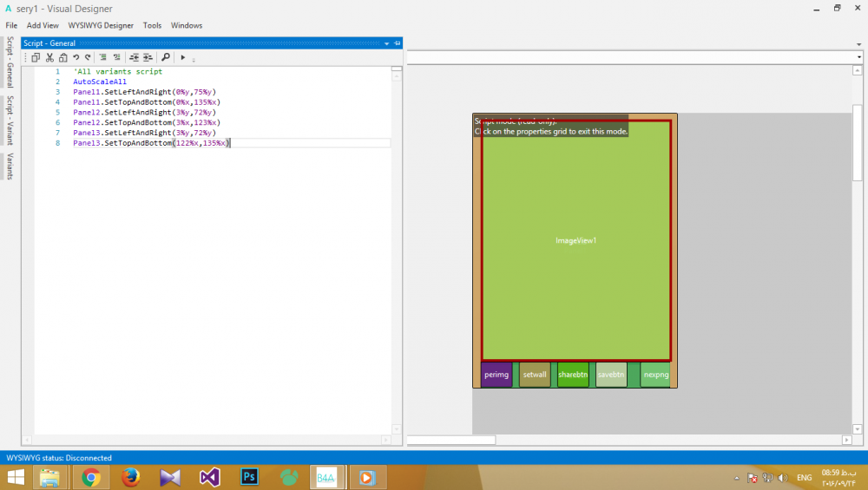Screen dimensions: 868x490
Task: Pin the Script - General panel
Action: click(397, 42)
